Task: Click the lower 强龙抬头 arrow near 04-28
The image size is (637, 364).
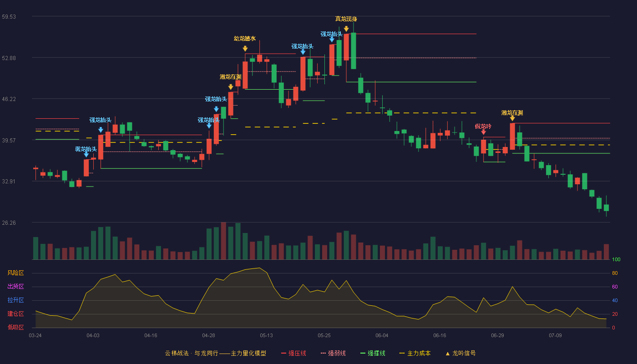Action: click(209, 126)
